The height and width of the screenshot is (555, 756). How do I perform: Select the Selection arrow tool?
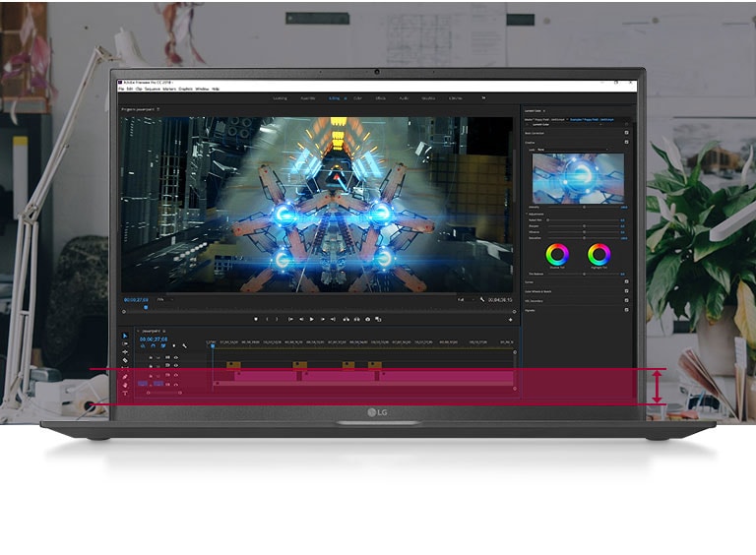click(x=125, y=336)
